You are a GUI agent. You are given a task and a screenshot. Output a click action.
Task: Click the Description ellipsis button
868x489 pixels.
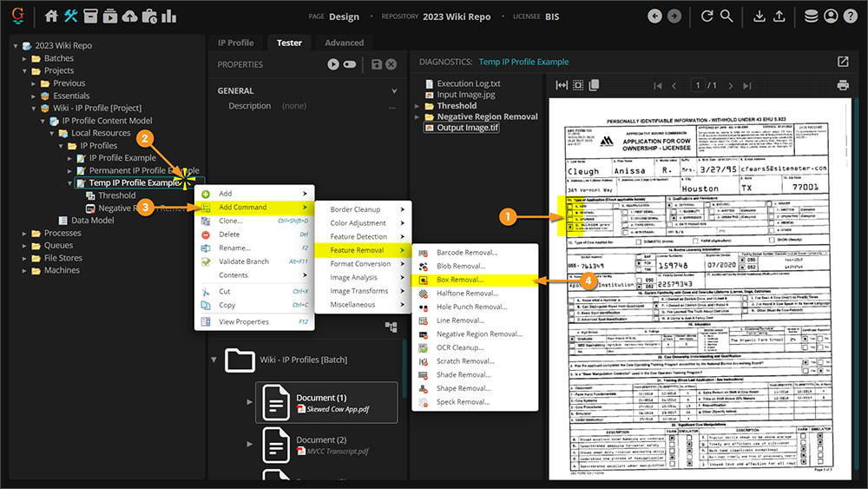coord(392,106)
